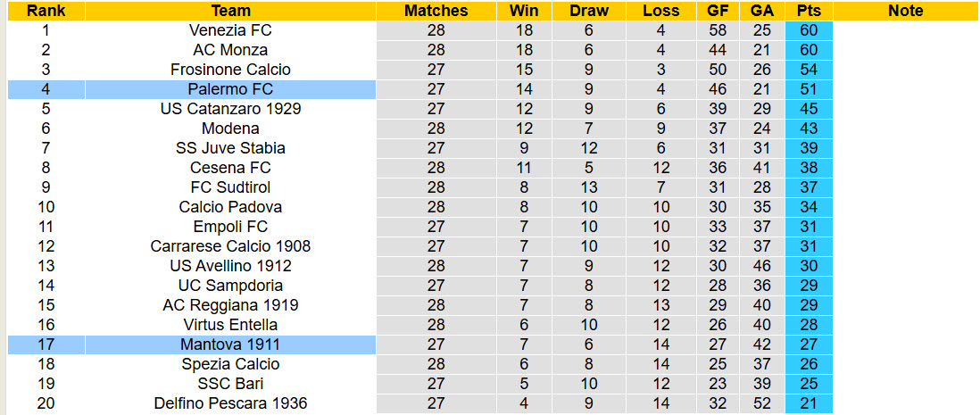
Task: Click the Win column header
Action: tap(523, 11)
